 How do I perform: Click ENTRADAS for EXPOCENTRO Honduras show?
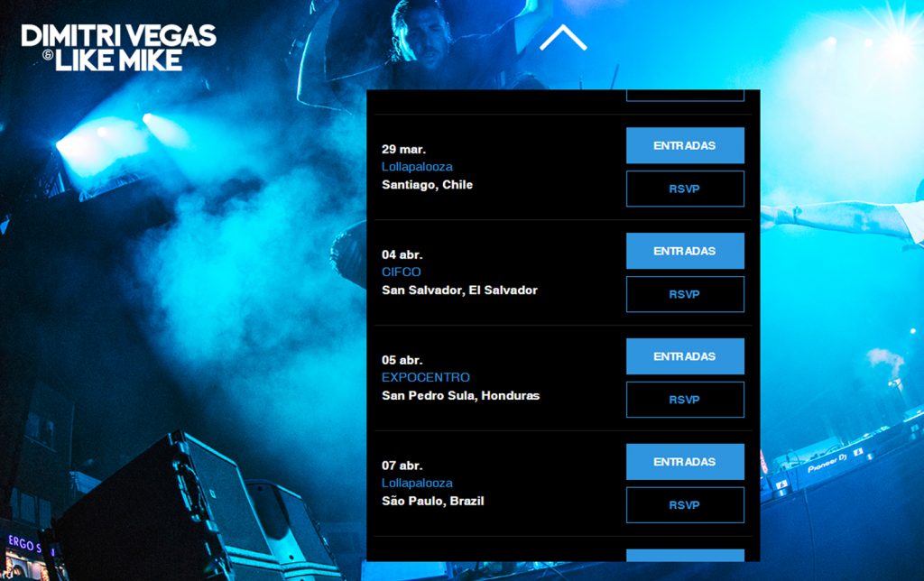point(685,356)
